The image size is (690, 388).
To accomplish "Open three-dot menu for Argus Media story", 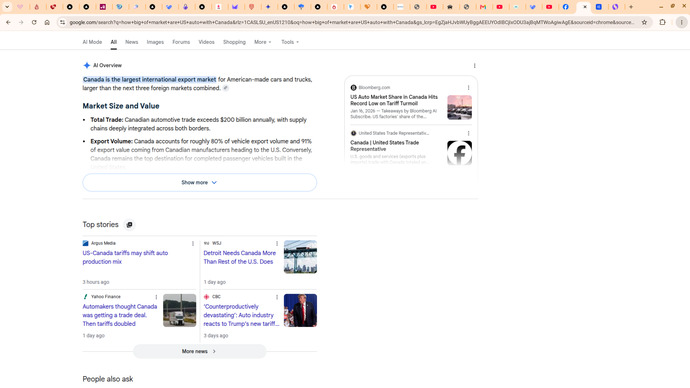I will point(193,243).
